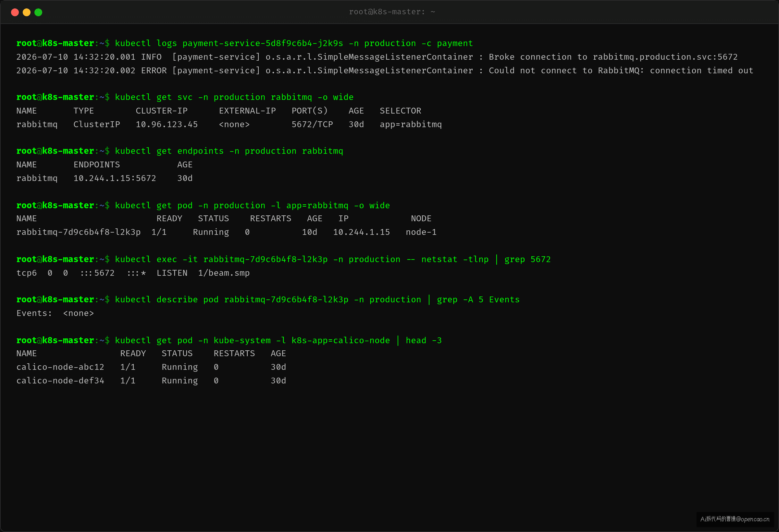This screenshot has height=532, width=779.
Task: Click the 'app=rabbitmq' selector value
Action: [x=411, y=125]
